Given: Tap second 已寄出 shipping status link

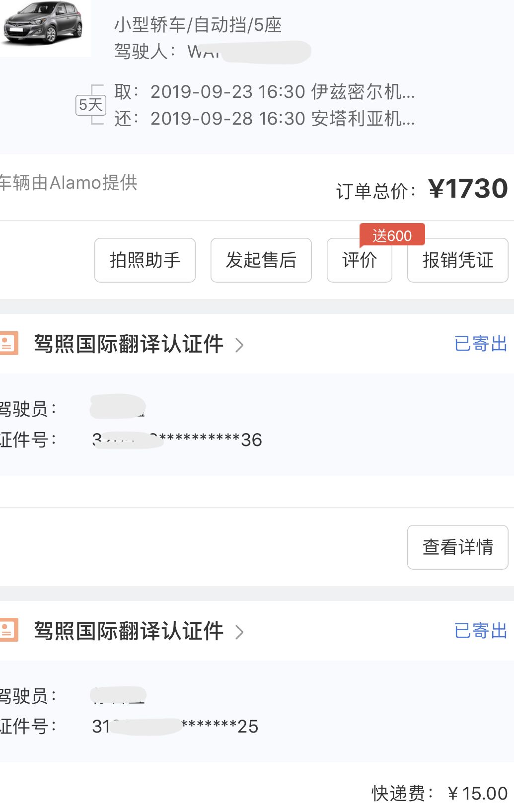Looking at the screenshot, I should pos(481,631).
